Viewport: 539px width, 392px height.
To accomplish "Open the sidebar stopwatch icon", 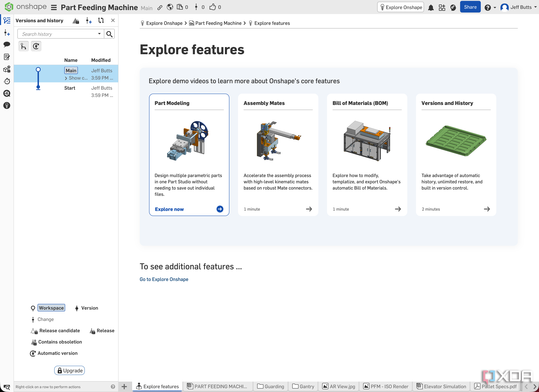I will 7,81.
